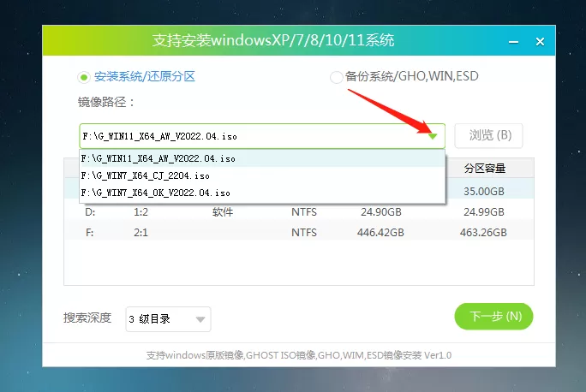Image resolution: width=586 pixels, height=392 pixels.
Task: Click the 463.26GB capacity cell
Action: pyautogui.click(x=483, y=233)
